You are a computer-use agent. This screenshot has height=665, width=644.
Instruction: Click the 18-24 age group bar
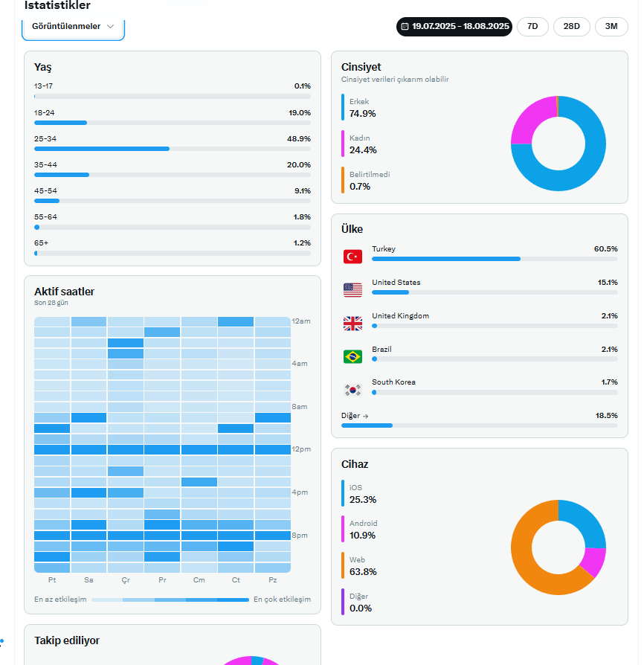pyautogui.click(x=172, y=123)
